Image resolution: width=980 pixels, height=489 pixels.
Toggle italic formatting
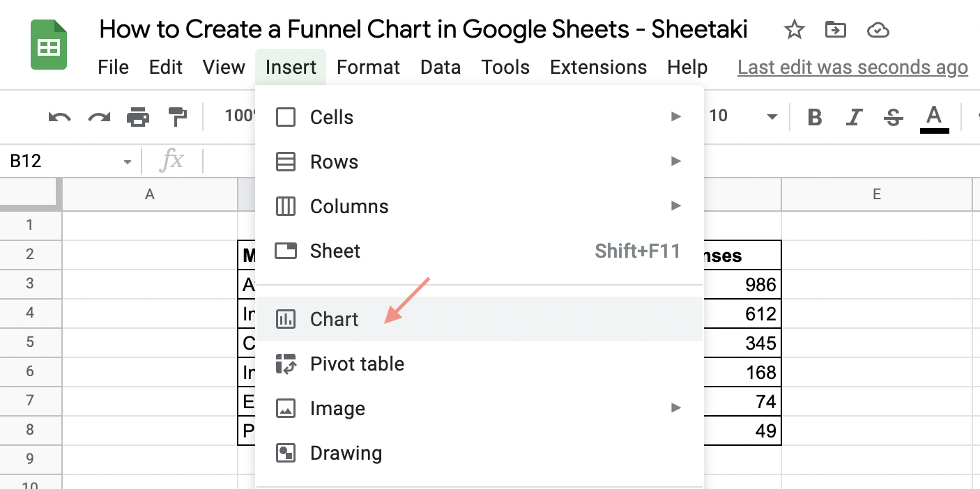pos(854,117)
